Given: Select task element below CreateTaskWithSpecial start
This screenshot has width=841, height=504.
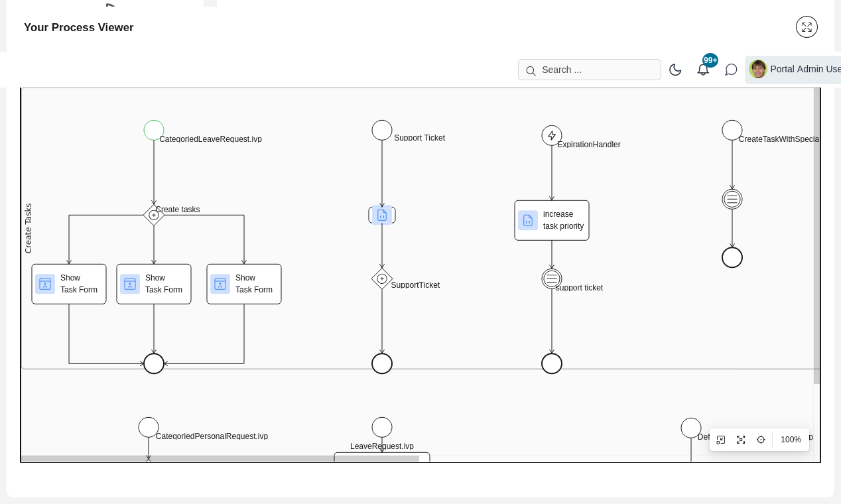Looking at the screenshot, I should pyautogui.click(x=732, y=199).
